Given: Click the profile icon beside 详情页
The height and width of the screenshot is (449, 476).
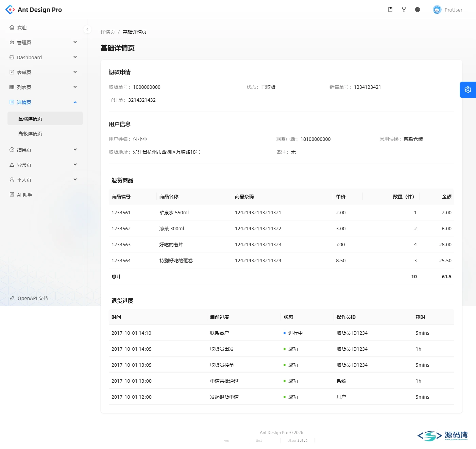Looking at the screenshot, I should coord(12,102).
